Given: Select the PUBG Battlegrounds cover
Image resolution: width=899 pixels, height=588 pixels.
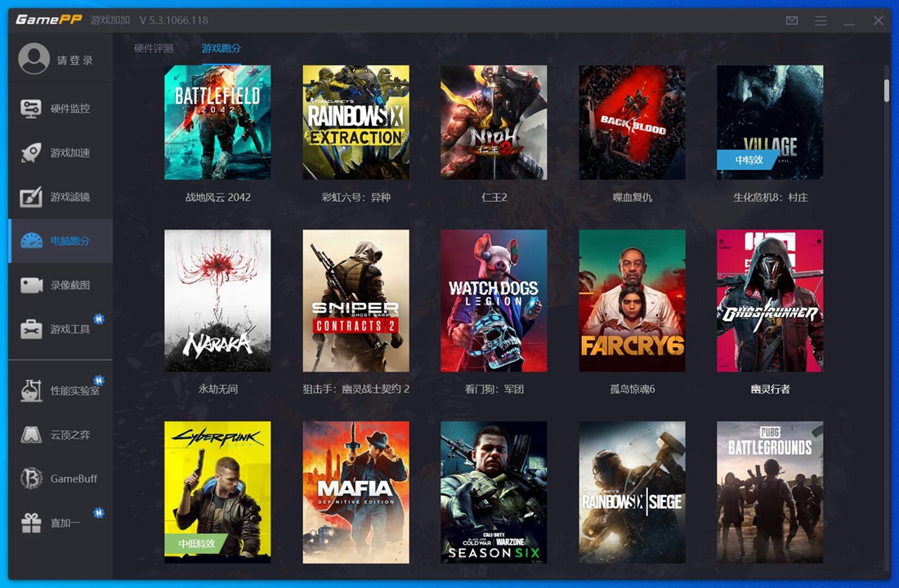Looking at the screenshot, I should (x=770, y=492).
